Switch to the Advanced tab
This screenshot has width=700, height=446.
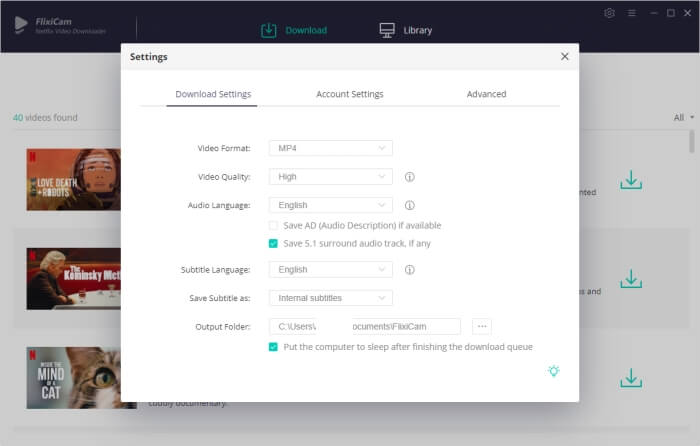(486, 94)
